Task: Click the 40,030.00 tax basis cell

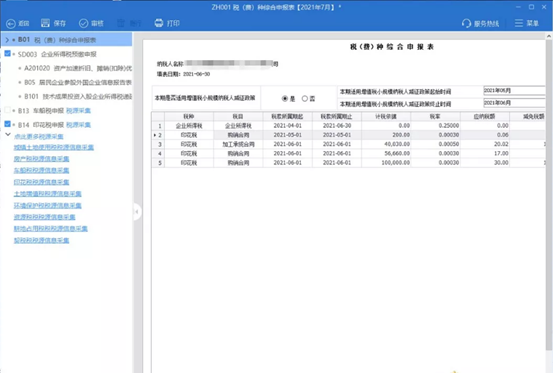Action: 386,145
